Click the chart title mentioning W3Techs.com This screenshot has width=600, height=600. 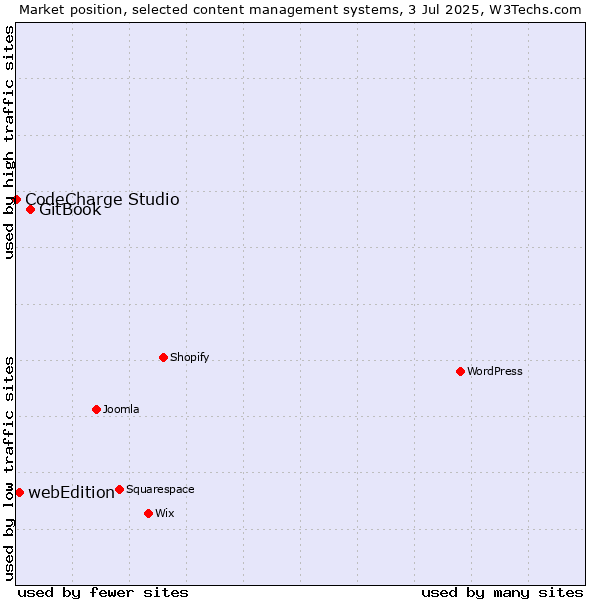300,10
